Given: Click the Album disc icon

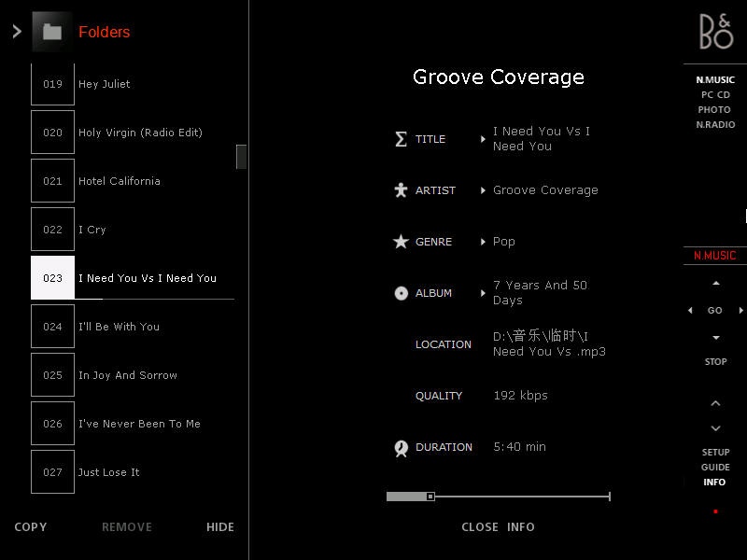Looking at the screenshot, I should click(x=401, y=293).
